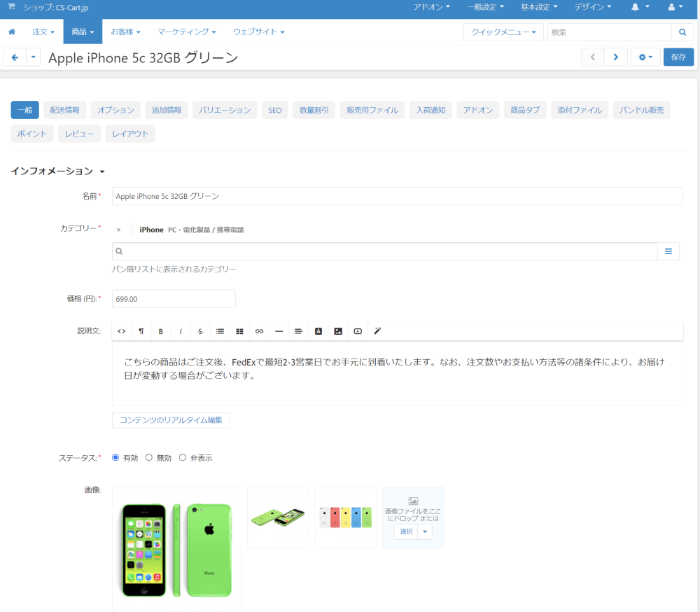This screenshot has width=700, height=612.
Task: Click the 価格 price input field
Action: pos(174,299)
